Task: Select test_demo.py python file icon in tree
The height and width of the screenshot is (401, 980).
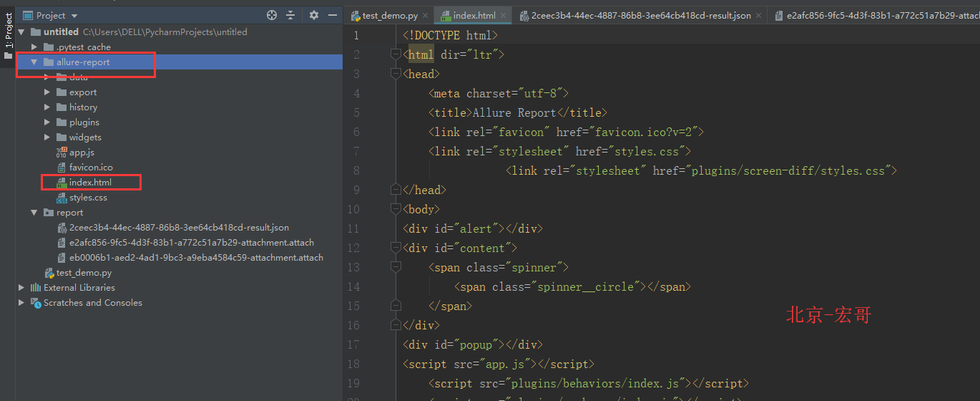Action: point(49,273)
